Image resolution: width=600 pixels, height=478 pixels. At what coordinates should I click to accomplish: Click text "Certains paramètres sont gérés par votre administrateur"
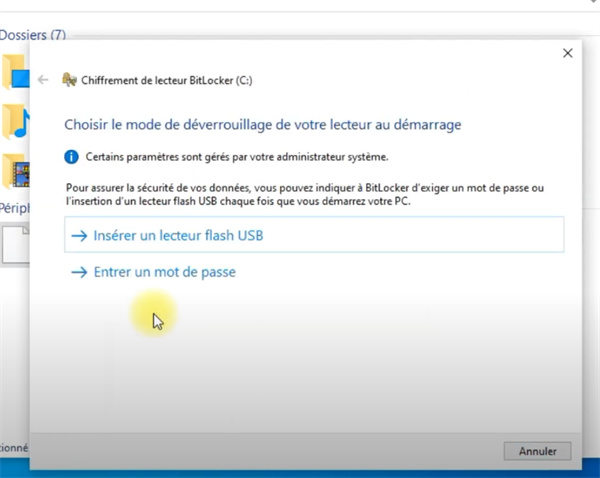pos(215,157)
